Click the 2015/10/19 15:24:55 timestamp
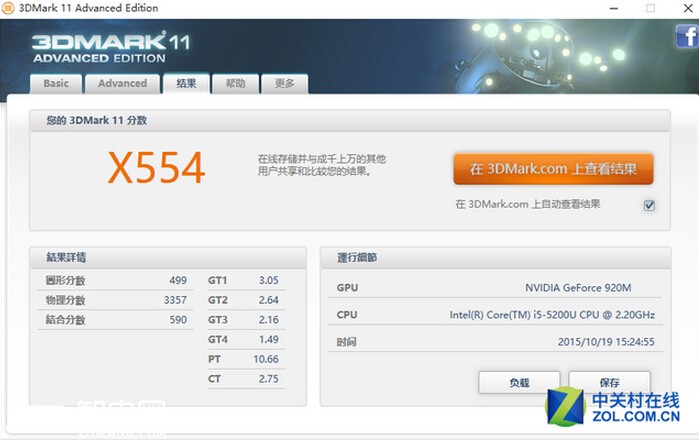This screenshot has height=445, width=699. coord(606,342)
